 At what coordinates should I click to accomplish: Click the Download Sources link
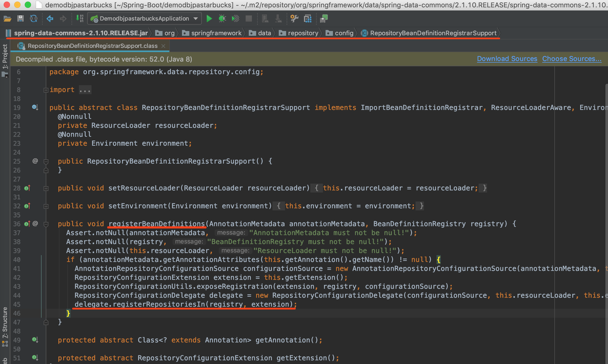[x=507, y=59]
